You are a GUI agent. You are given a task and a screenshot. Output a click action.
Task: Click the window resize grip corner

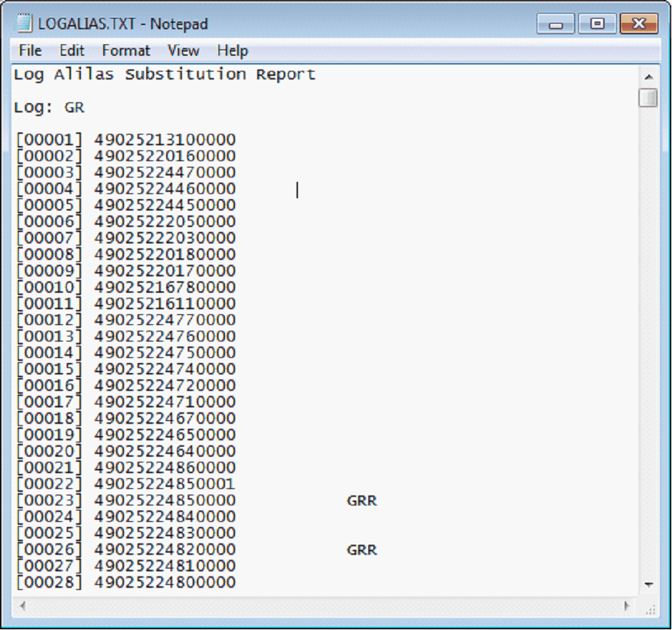point(651,609)
